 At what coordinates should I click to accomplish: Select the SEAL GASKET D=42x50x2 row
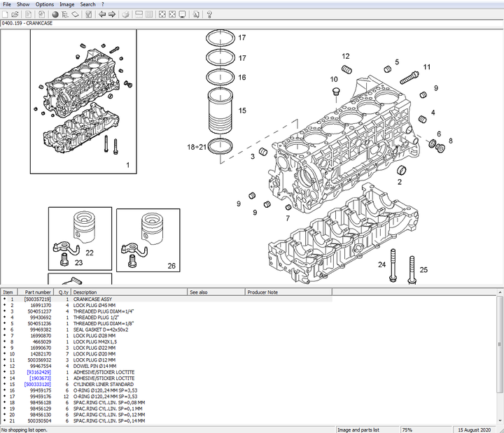click(x=167, y=330)
